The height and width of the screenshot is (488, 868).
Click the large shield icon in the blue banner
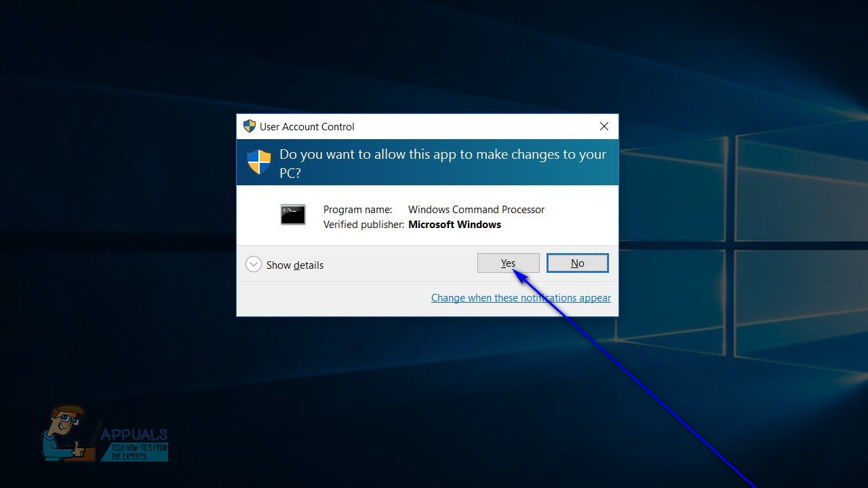pyautogui.click(x=259, y=162)
